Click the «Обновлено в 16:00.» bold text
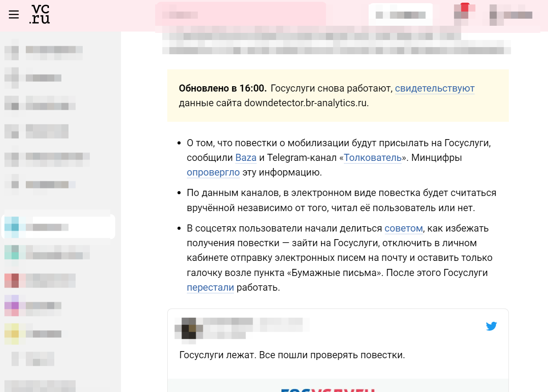The width and height of the screenshot is (548, 392). click(x=223, y=88)
